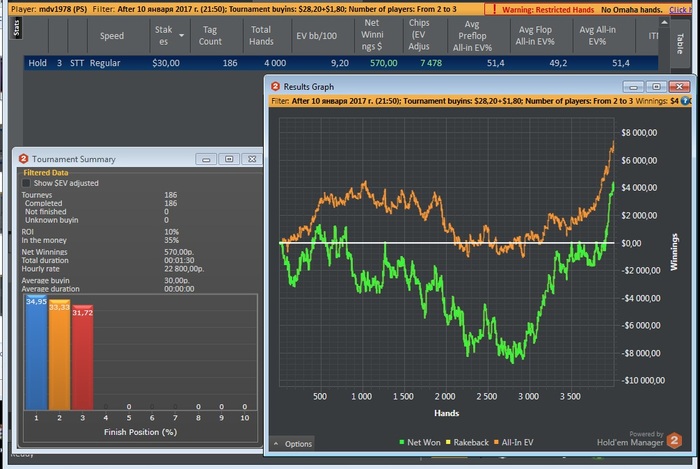The image size is (700, 469).
Task: Click the scroll-up arrow of the stats table
Action: click(664, 22)
